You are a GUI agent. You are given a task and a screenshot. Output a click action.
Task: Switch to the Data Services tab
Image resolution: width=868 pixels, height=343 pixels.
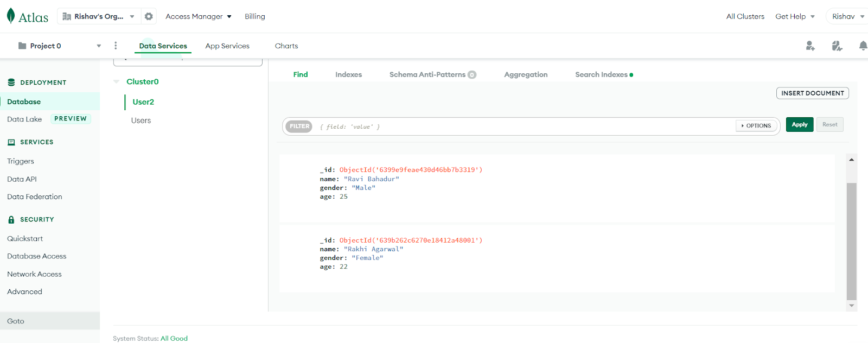(x=163, y=46)
